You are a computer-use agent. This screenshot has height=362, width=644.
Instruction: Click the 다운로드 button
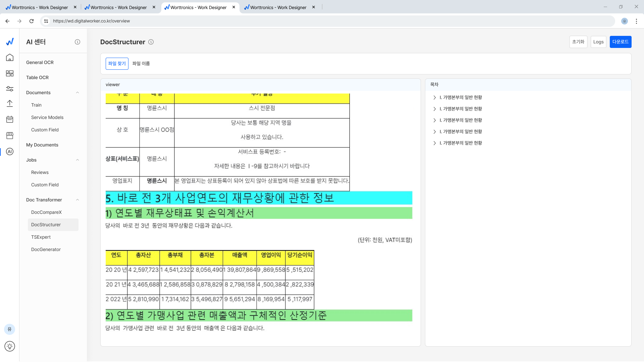(x=620, y=42)
